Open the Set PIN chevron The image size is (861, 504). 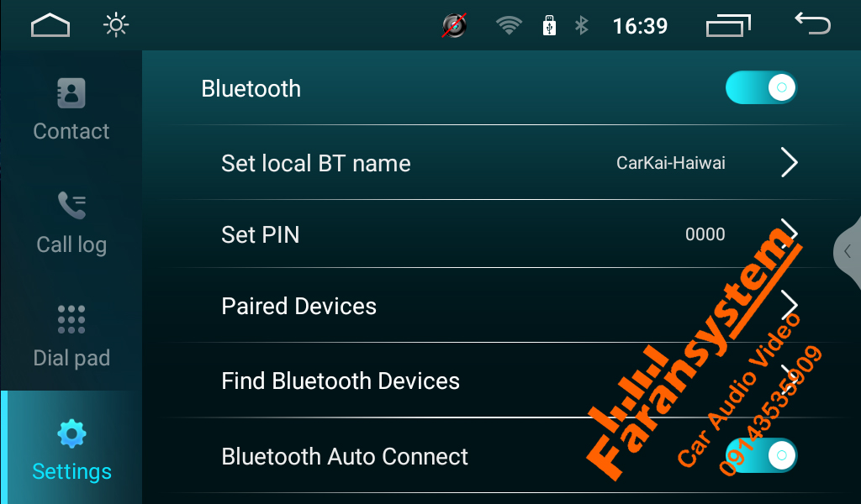coord(789,233)
